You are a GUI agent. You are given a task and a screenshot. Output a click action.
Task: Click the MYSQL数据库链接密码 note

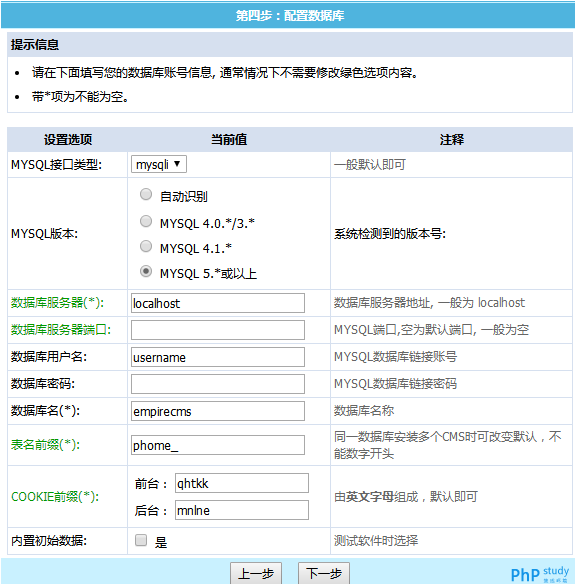click(x=395, y=384)
